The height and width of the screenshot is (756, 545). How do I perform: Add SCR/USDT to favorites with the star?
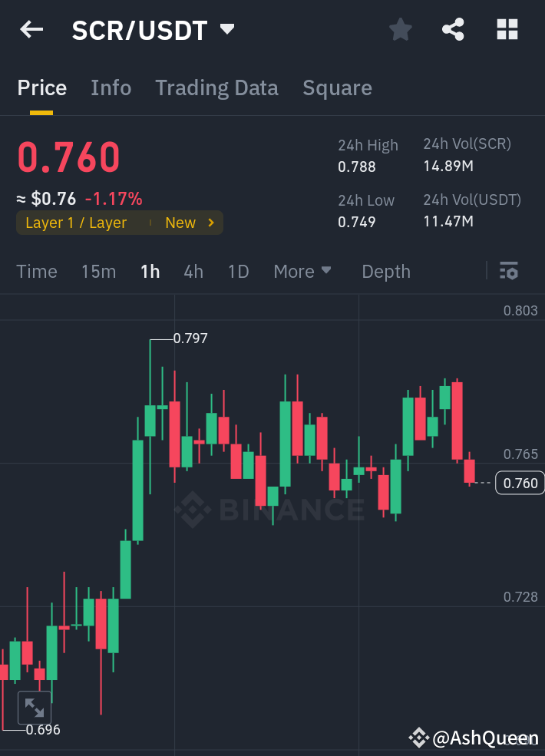coord(400,29)
